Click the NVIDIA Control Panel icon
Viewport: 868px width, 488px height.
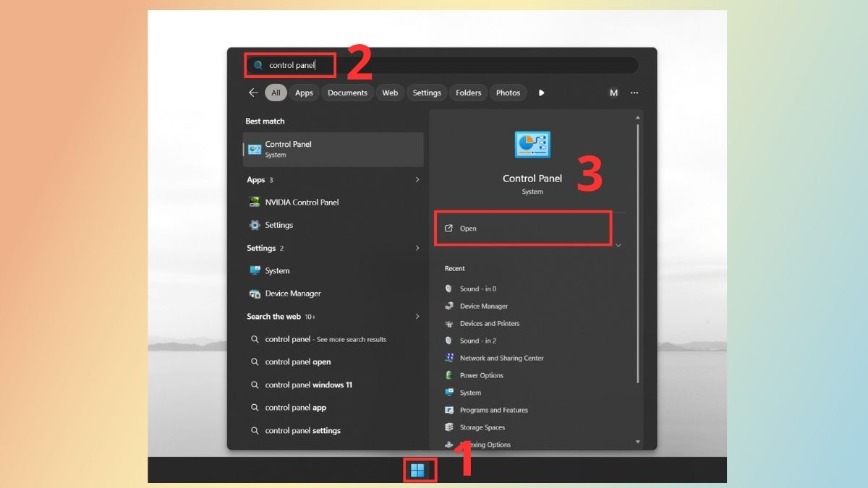[x=255, y=202]
